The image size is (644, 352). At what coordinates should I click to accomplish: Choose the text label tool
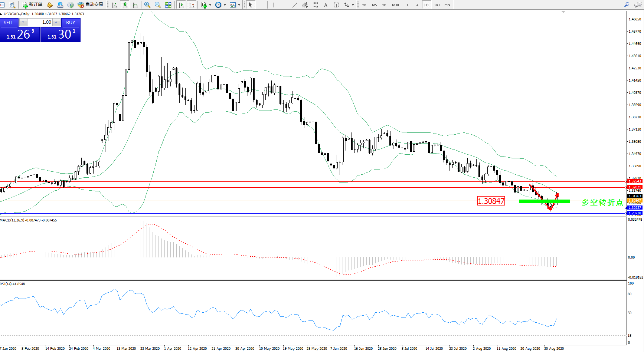coord(326,5)
